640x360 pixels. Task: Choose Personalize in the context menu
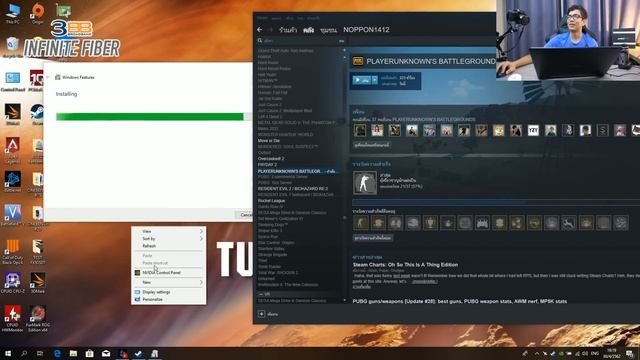coord(168,300)
